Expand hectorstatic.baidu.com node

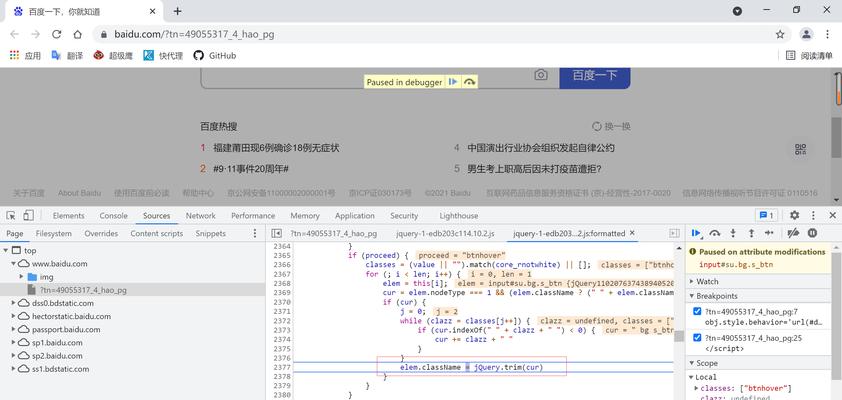click(13, 316)
